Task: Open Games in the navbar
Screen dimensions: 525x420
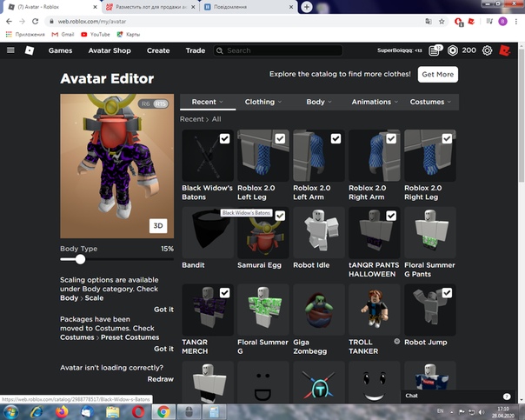Action: click(x=60, y=50)
